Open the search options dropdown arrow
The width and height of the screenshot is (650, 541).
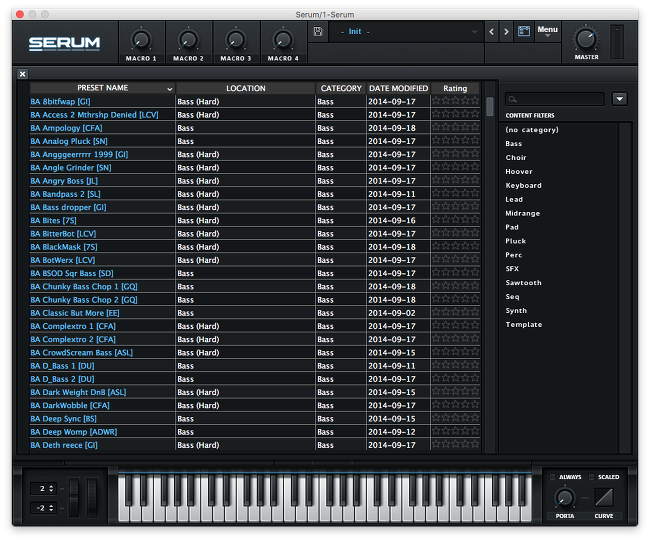point(619,99)
